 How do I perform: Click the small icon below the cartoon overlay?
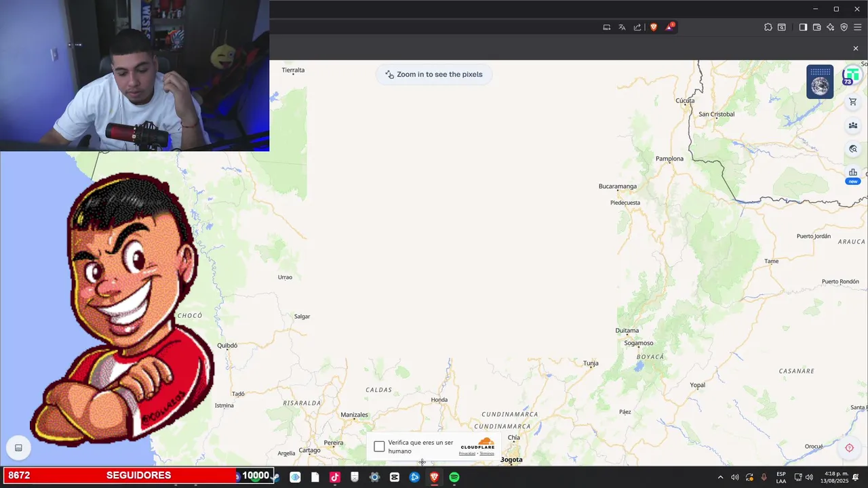coord(18,448)
